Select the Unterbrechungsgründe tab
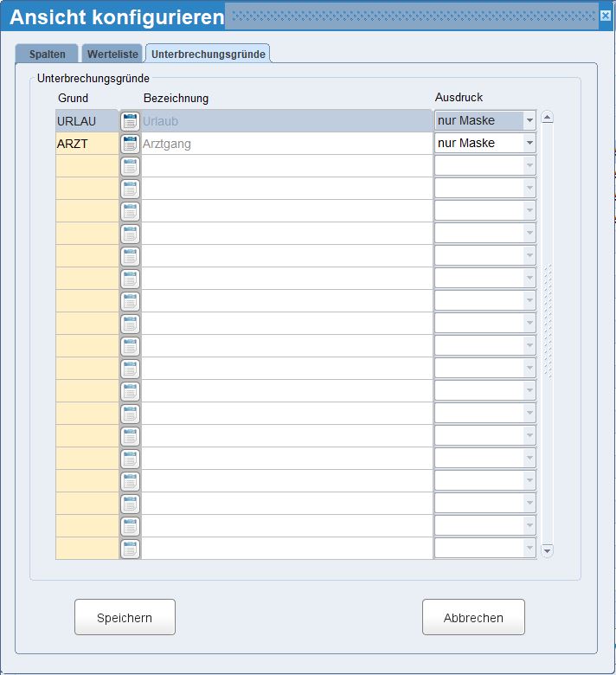This screenshot has width=616, height=675. point(208,54)
